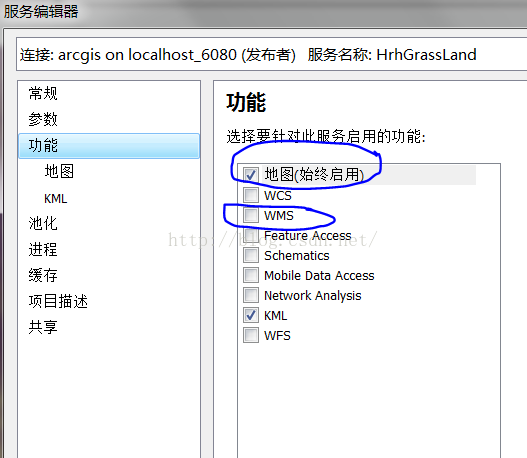Image resolution: width=527 pixels, height=458 pixels.
Task: Click the Feature Access label
Action: (x=308, y=236)
